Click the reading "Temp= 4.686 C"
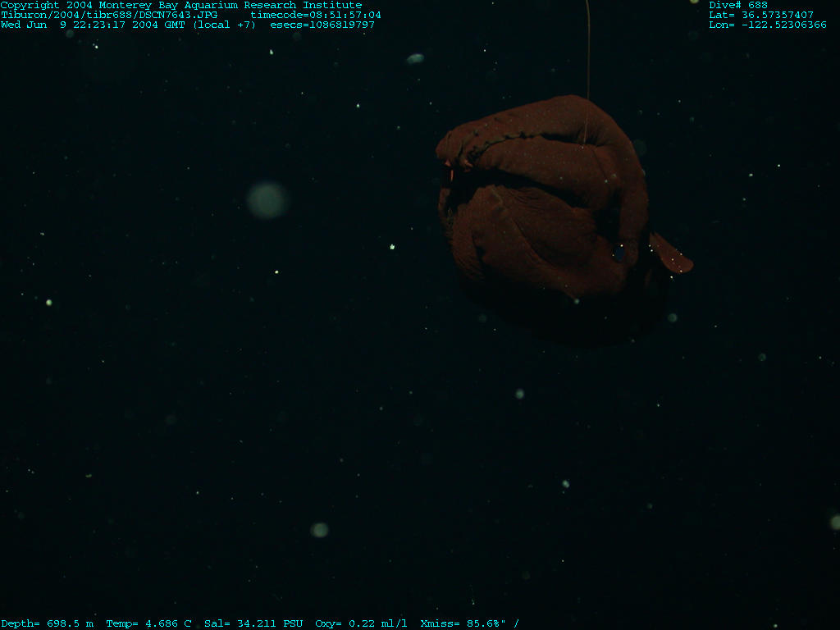This screenshot has height=630, width=840. [x=148, y=623]
